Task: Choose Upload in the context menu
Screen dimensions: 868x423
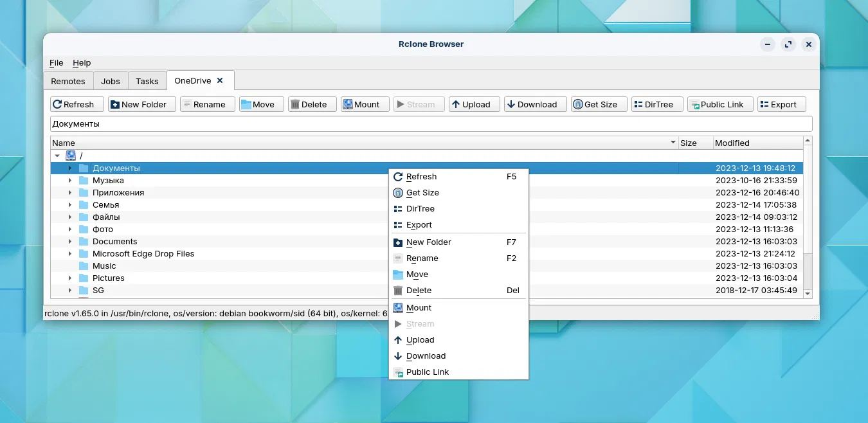Action: tap(458, 340)
